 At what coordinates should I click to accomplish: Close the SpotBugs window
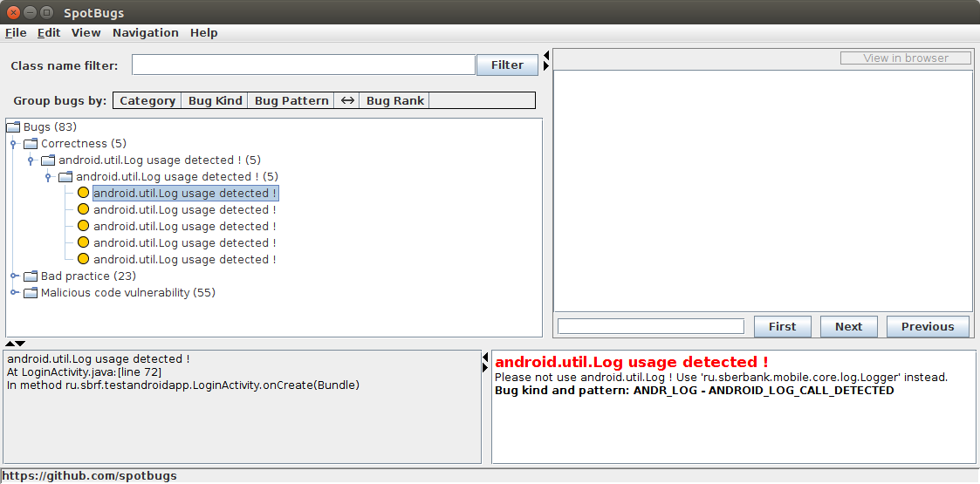(x=13, y=12)
